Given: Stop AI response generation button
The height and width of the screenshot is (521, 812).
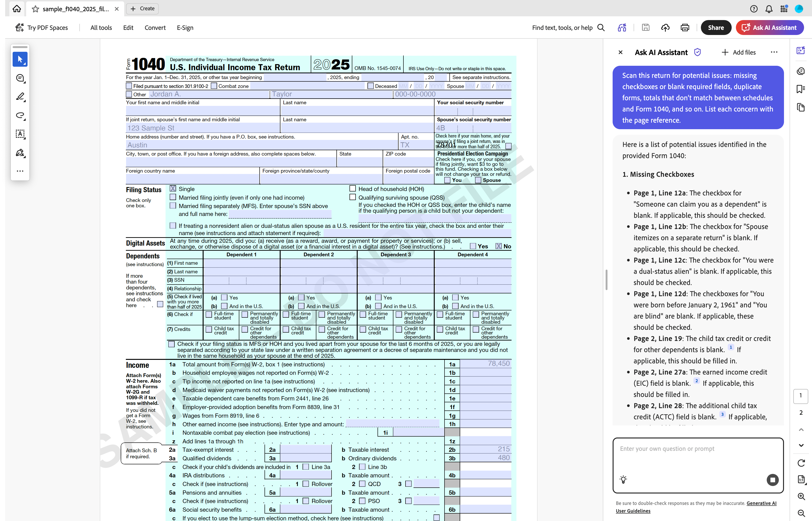Looking at the screenshot, I should 772,480.
